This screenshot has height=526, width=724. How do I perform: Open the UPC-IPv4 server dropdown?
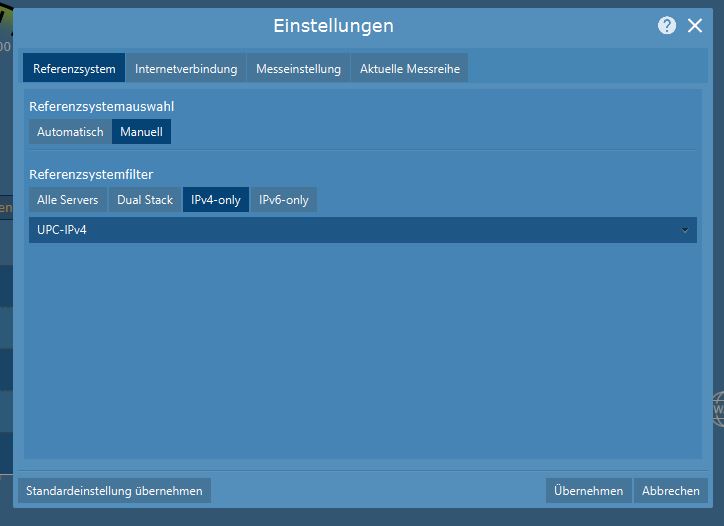click(350, 230)
